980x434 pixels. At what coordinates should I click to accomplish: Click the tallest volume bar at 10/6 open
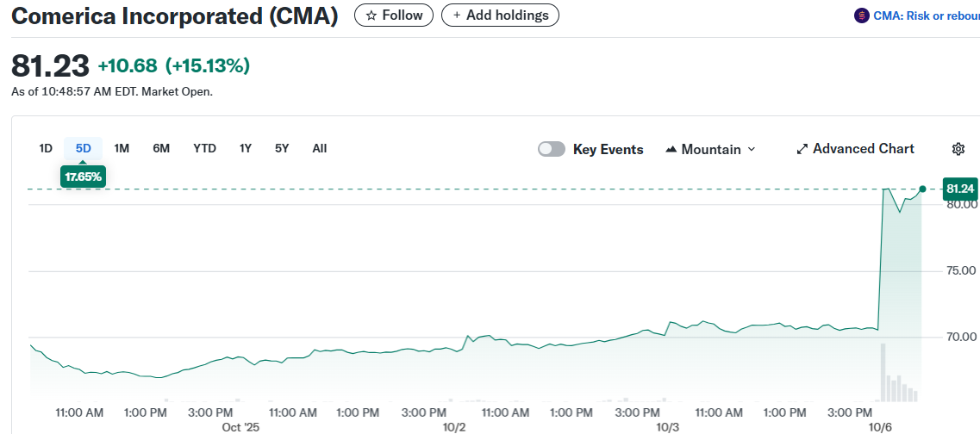(883, 372)
